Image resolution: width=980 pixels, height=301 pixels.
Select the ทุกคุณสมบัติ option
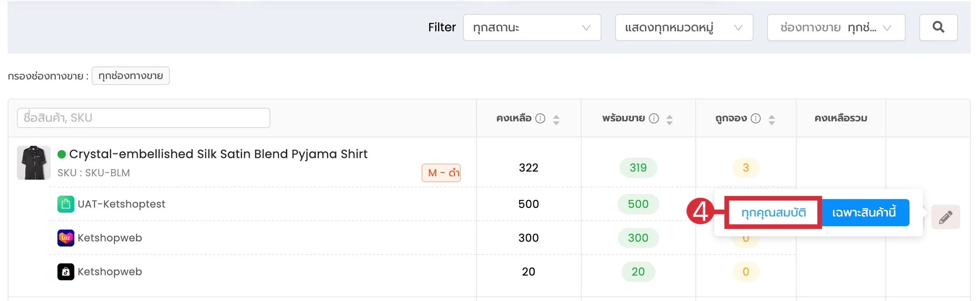(x=773, y=212)
